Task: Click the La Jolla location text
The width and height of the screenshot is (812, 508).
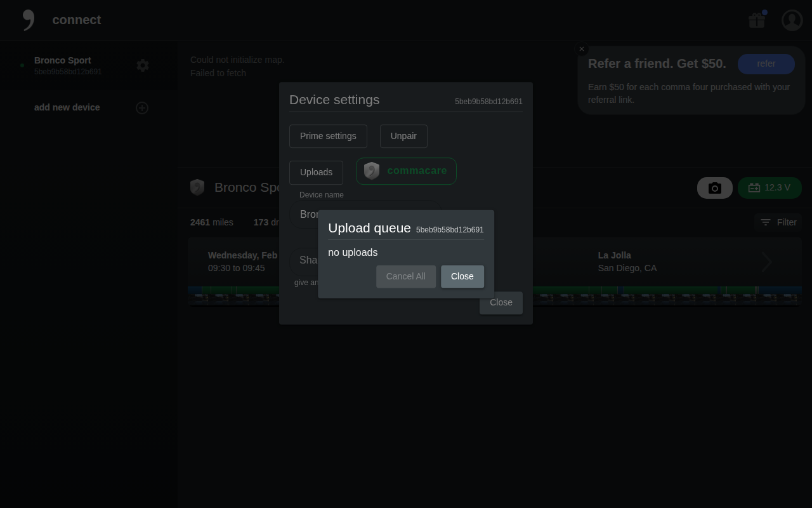Action: [x=615, y=255]
